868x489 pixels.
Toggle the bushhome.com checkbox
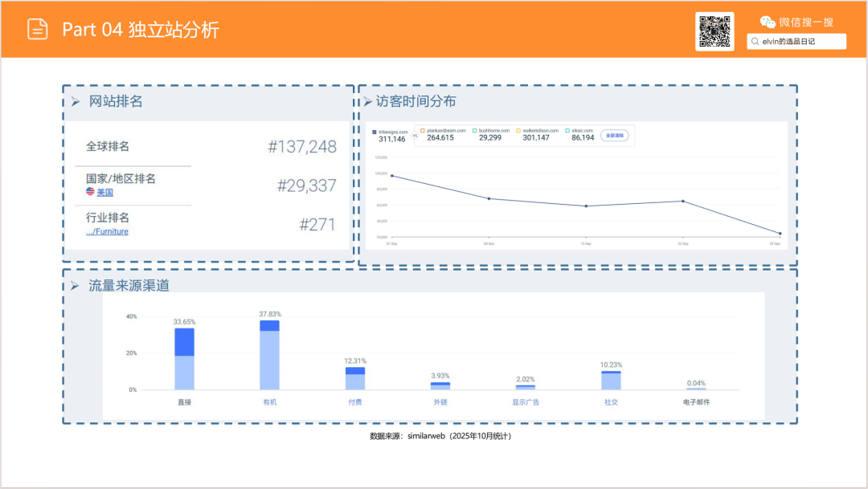tap(475, 130)
